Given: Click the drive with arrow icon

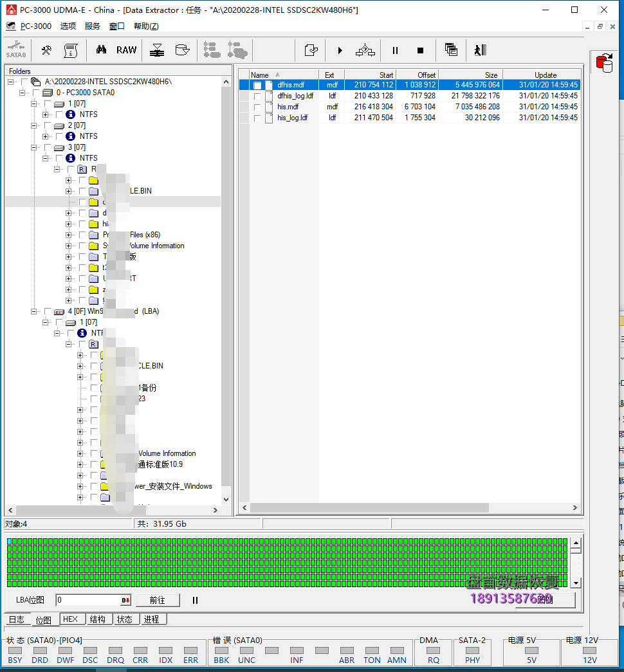Looking at the screenshot, I should point(183,50).
